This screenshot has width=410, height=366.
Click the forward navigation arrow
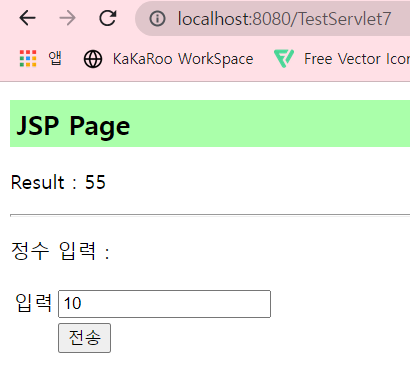pos(68,18)
